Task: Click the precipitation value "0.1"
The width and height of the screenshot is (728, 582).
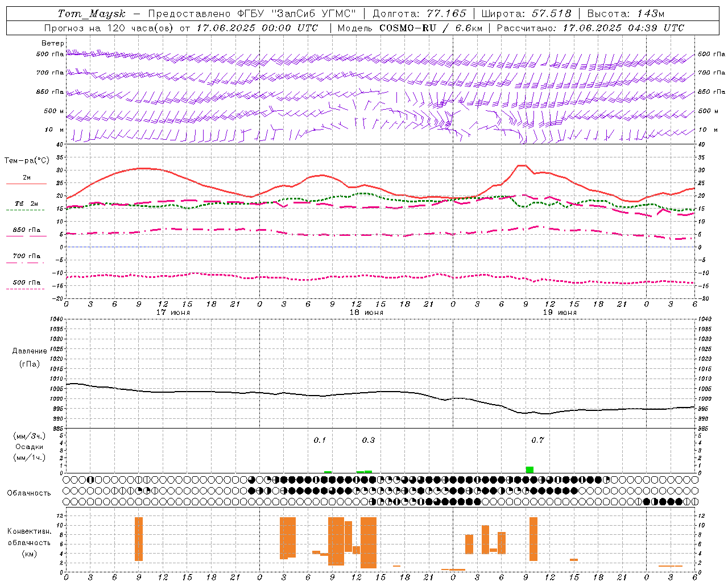Action: [x=320, y=440]
